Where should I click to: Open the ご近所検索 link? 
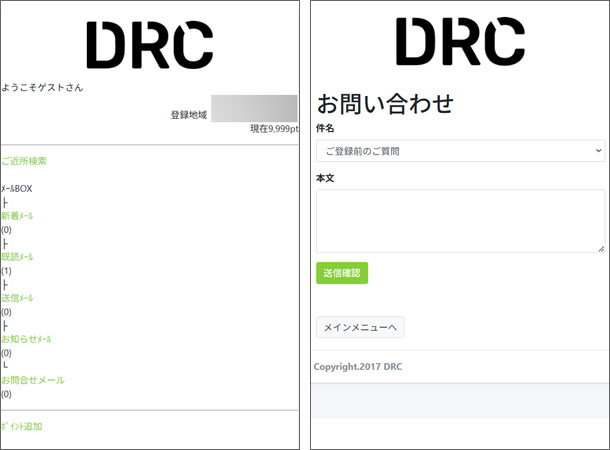pyautogui.click(x=24, y=161)
